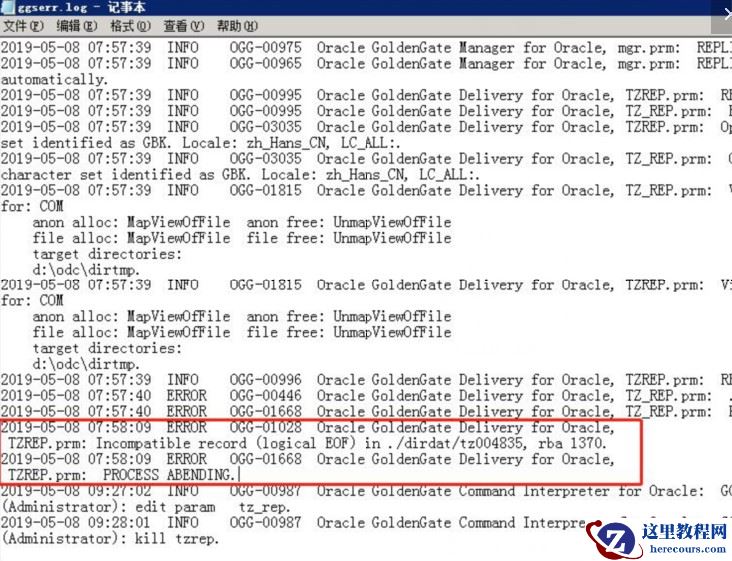This screenshot has width=732, height=561.
Task: Open the 帮助(H) menu
Action: pos(237,26)
